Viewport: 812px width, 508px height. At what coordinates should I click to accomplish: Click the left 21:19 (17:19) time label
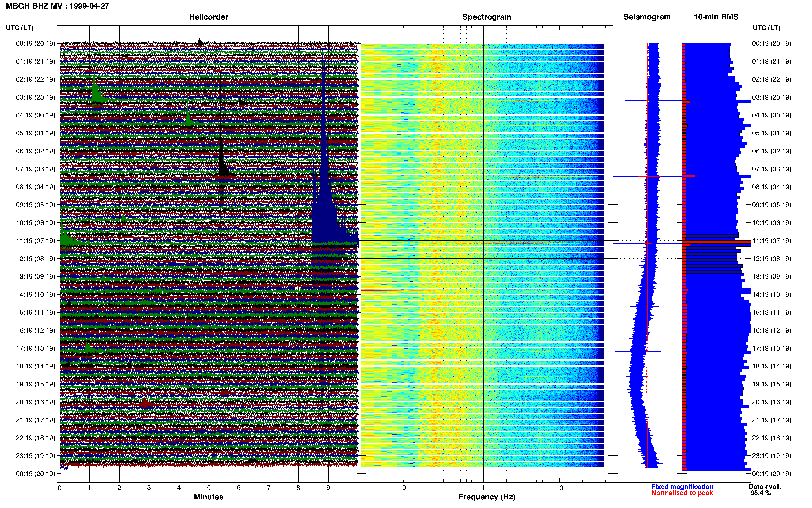coord(35,420)
